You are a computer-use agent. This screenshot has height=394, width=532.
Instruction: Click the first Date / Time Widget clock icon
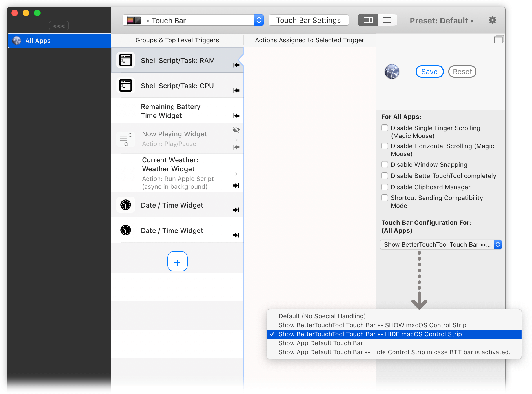[126, 205]
